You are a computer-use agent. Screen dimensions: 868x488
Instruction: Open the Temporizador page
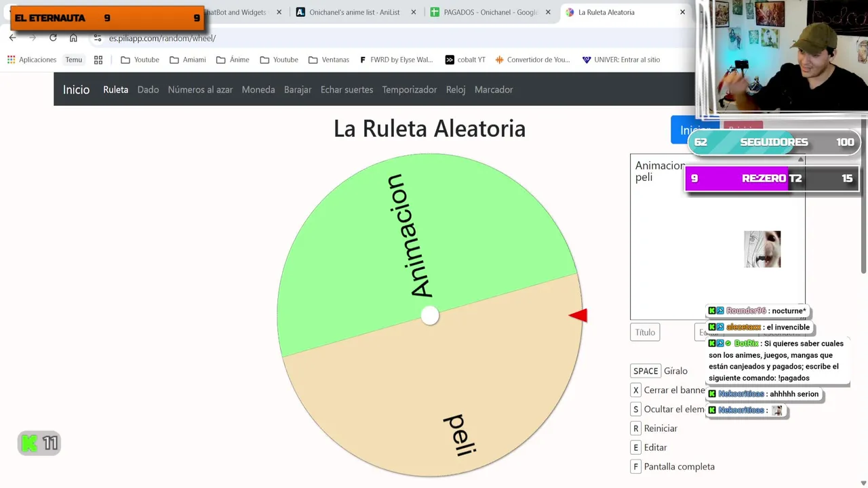pos(410,89)
